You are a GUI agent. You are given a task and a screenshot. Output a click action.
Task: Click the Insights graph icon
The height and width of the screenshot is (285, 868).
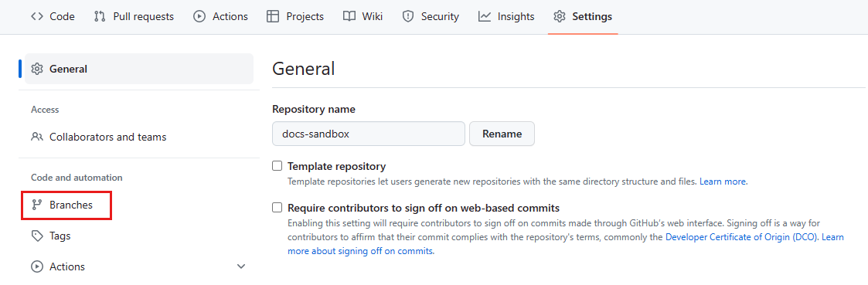click(x=485, y=16)
